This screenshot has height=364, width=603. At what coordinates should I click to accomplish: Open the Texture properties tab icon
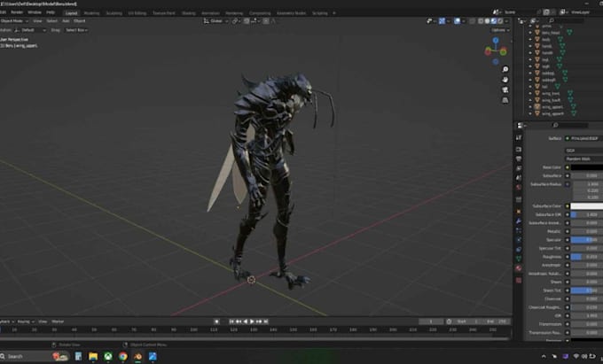[519, 281]
